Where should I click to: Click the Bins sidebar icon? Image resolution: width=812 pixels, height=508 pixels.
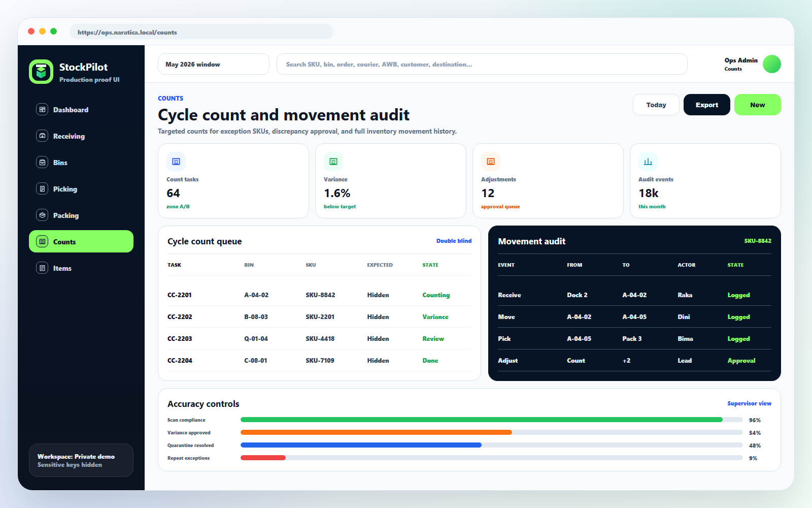tap(42, 162)
